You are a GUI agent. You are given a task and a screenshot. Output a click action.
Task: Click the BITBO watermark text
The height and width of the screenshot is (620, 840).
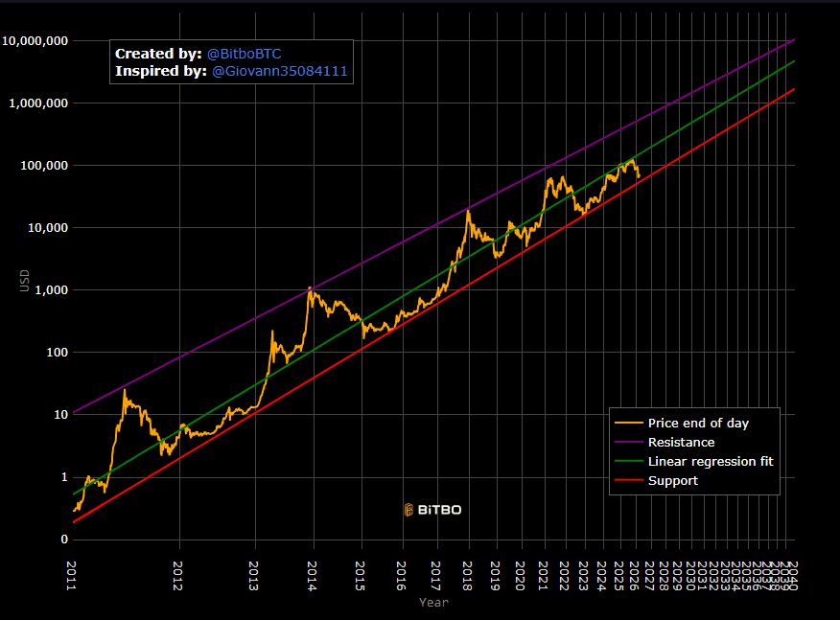pyautogui.click(x=439, y=510)
